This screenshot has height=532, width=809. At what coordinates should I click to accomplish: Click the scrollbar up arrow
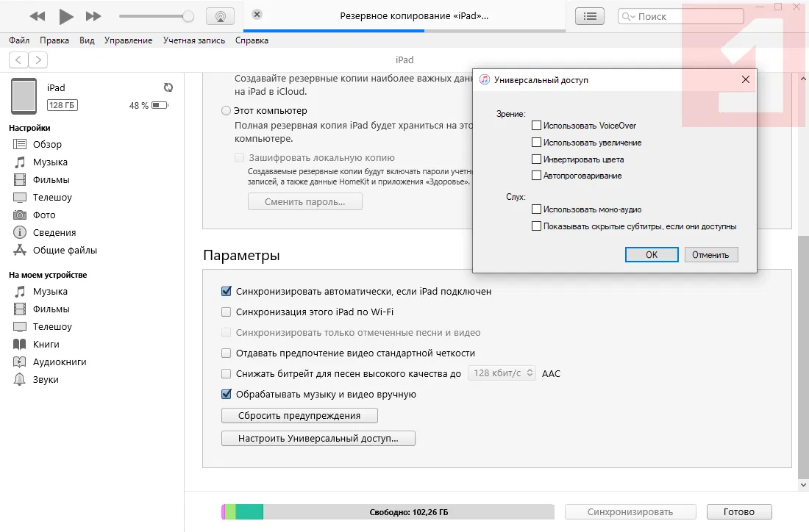(x=803, y=79)
